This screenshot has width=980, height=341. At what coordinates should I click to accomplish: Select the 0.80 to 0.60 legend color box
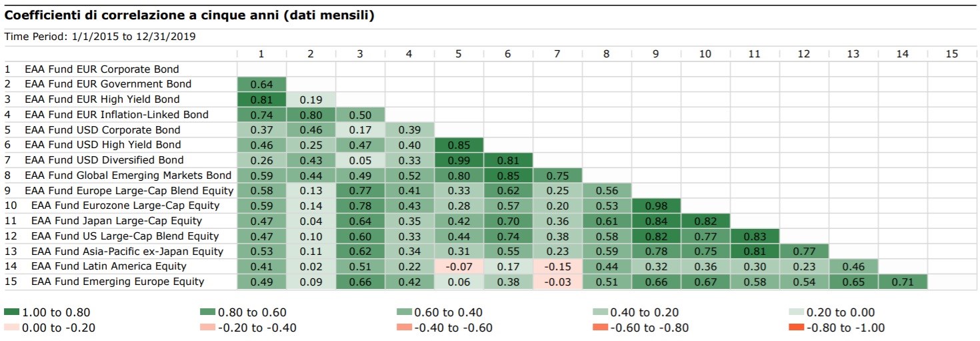click(208, 312)
